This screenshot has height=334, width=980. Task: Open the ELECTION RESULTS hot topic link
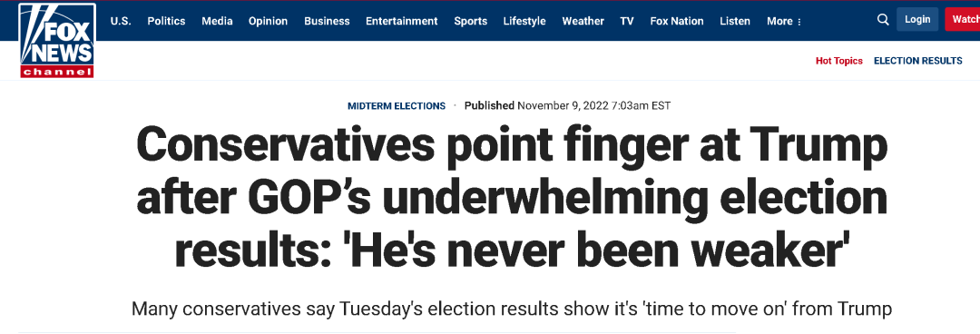(x=918, y=61)
